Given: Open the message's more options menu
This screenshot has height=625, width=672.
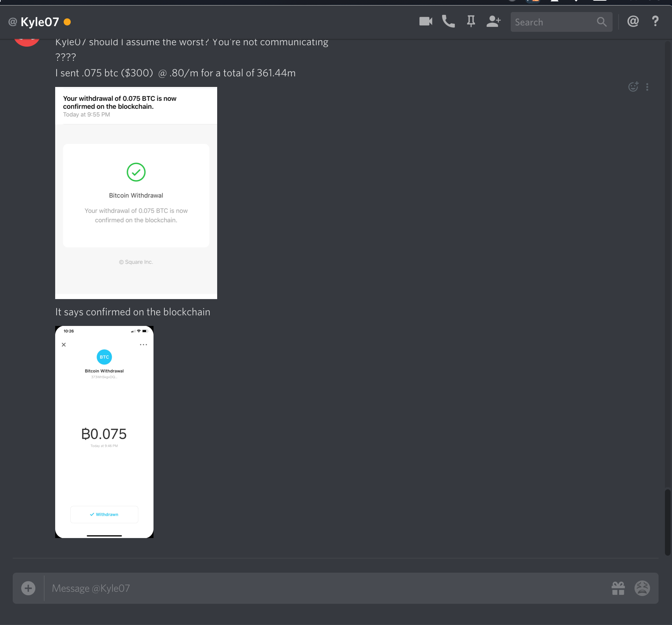Looking at the screenshot, I should [x=647, y=87].
